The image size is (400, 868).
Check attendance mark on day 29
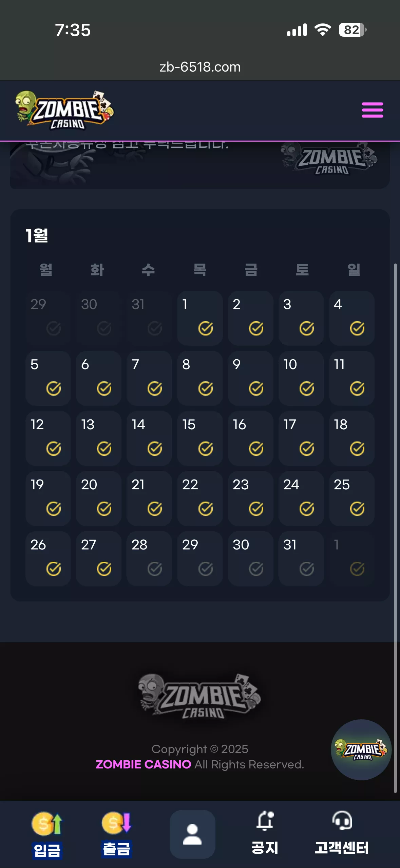click(x=206, y=569)
